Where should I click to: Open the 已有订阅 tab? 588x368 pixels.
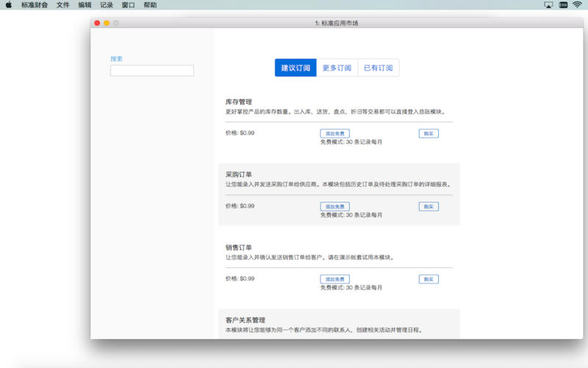pos(378,68)
